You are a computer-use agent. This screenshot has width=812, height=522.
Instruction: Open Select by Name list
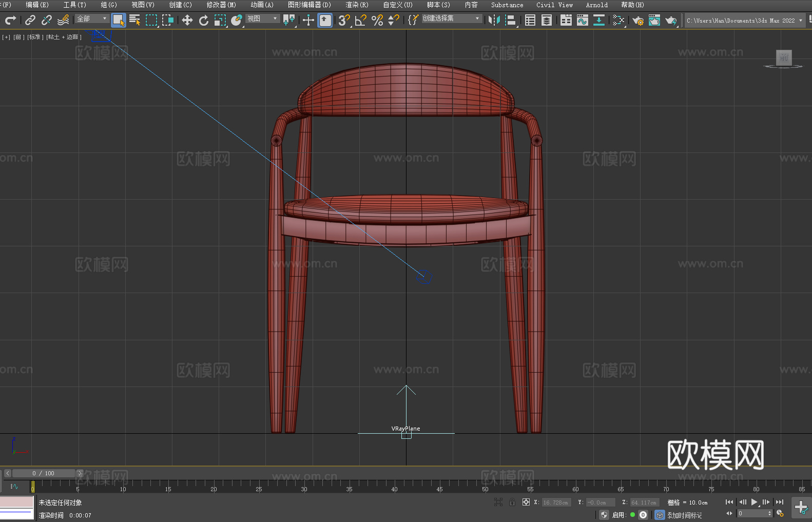click(x=135, y=20)
